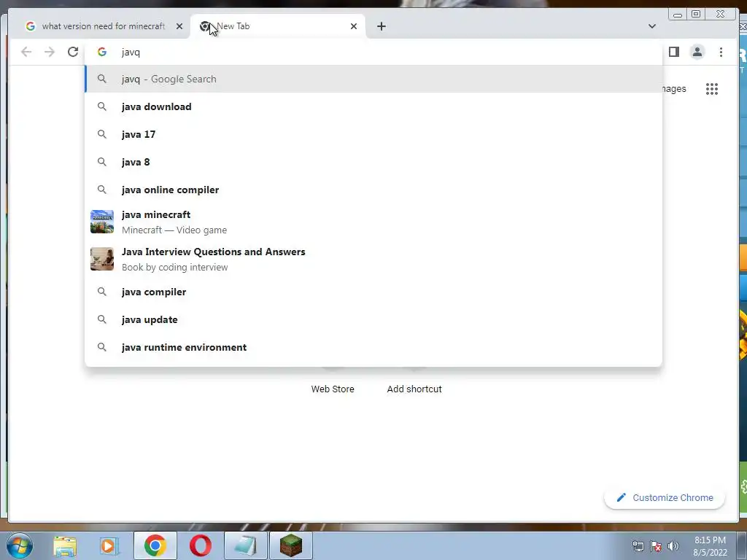Open the Action Center flag icon

point(656,546)
